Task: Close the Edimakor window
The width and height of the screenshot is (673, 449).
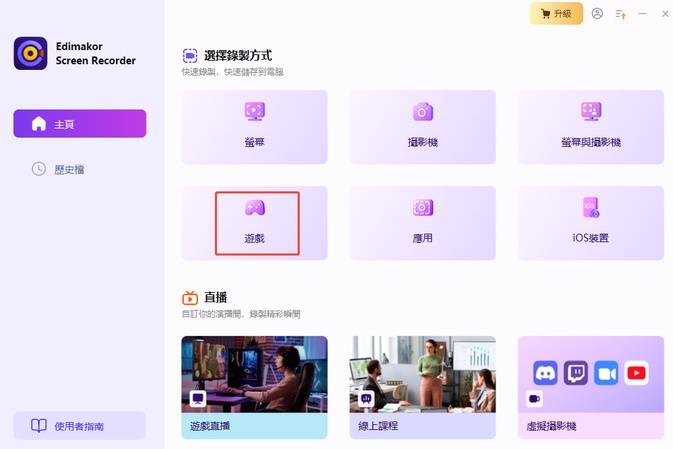Action: pyautogui.click(x=665, y=14)
